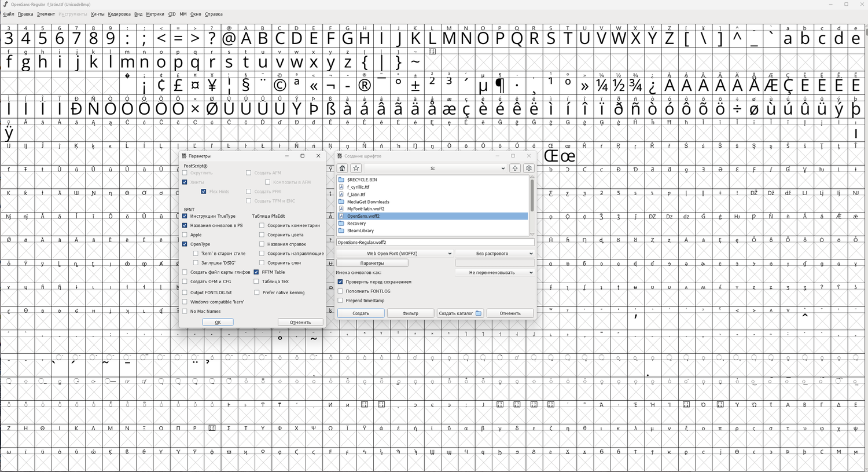
Task: Go up one directory with the arrow icon
Action: pos(515,168)
